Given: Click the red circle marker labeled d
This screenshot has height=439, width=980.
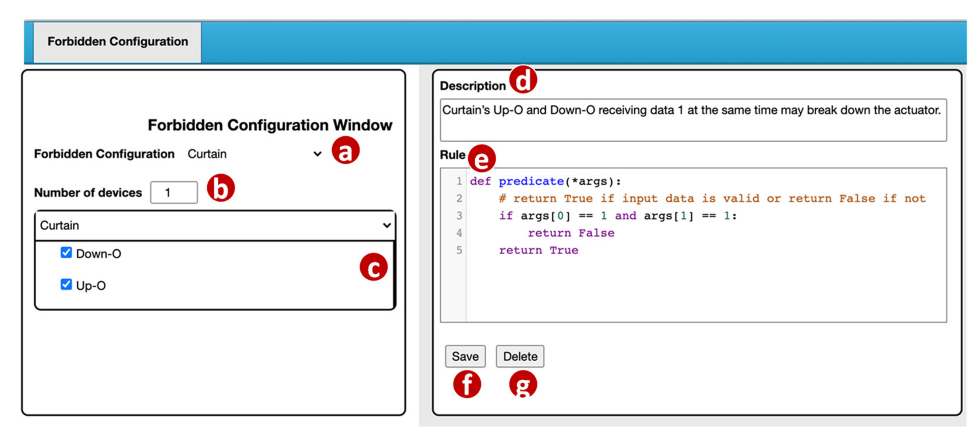Looking at the screenshot, I should 523,80.
